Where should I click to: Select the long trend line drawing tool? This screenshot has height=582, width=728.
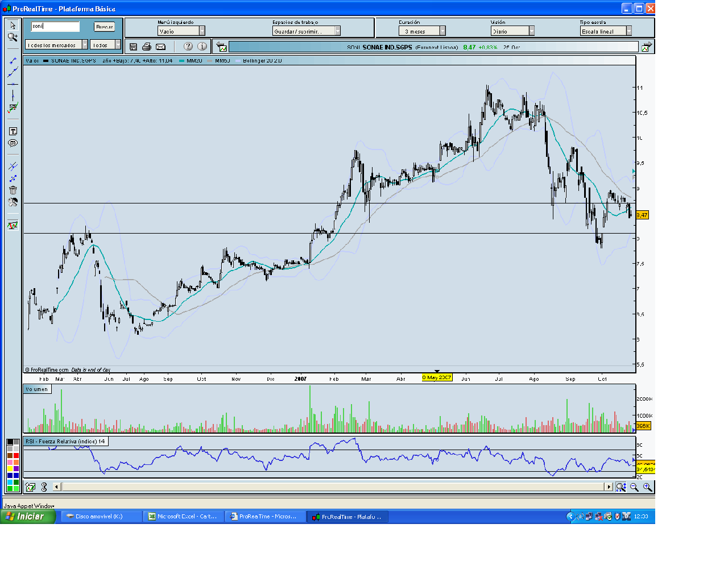pyautogui.click(x=13, y=72)
